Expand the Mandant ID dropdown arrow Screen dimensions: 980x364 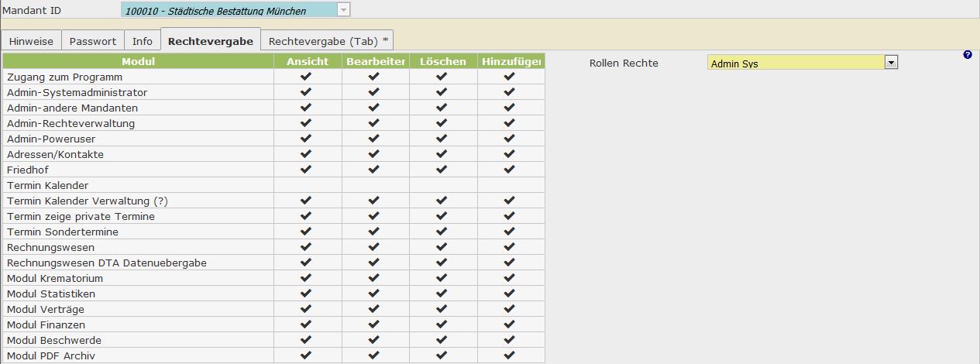[x=343, y=10]
